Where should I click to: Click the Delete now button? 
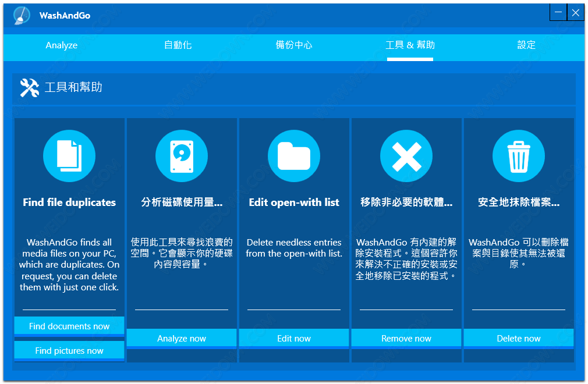click(x=519, y=338)
